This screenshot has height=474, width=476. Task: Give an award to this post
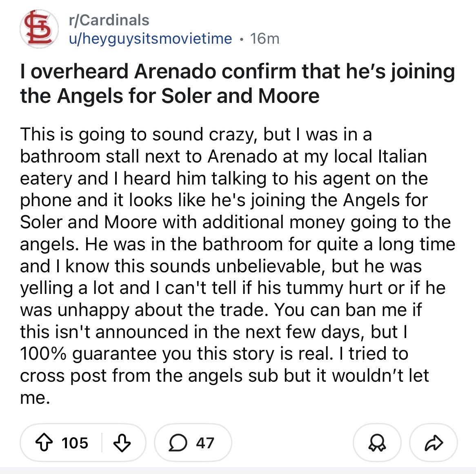(377, 443)
